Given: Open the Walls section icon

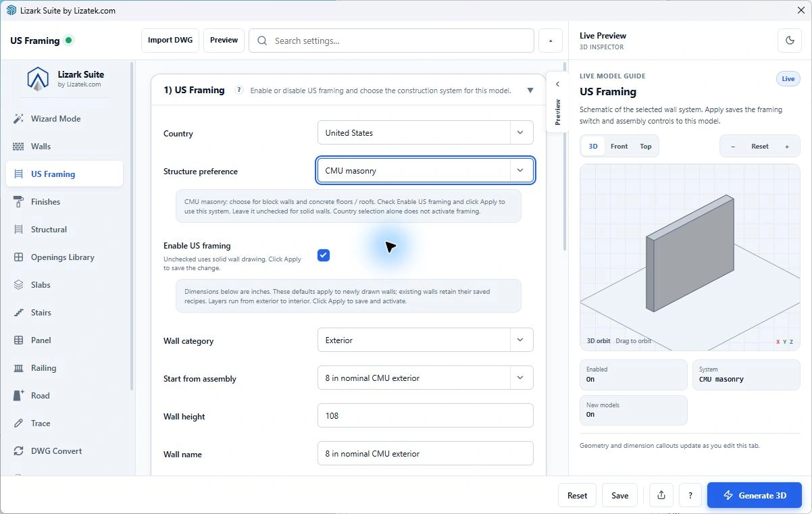Looking at the screenshot, I should [18, 147].
